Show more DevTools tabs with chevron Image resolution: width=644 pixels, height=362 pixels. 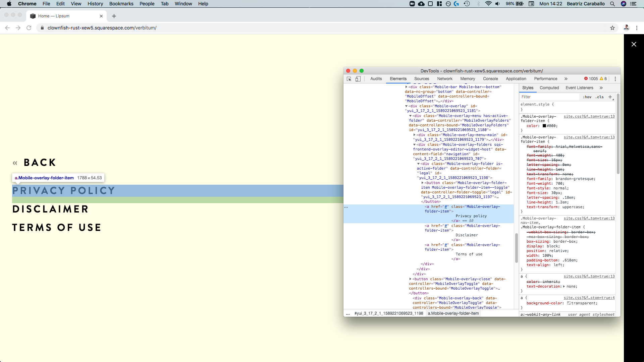tap(566, 79)
